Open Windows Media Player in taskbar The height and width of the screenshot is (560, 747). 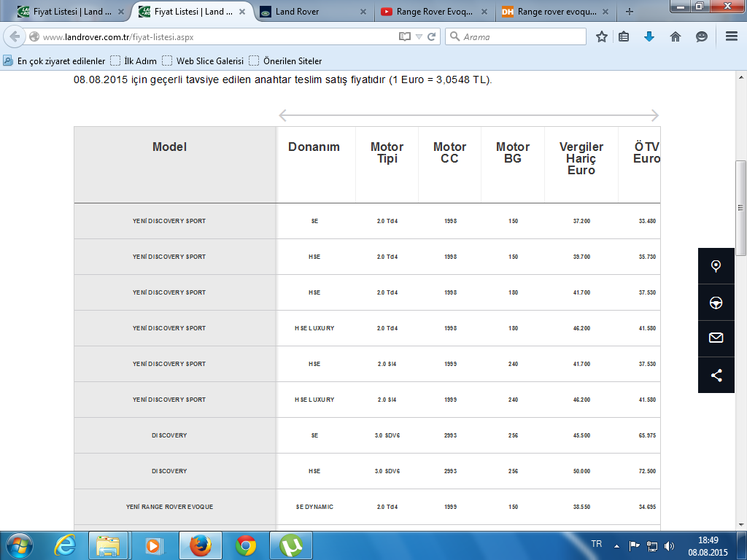pyautogui.click(x=153, y=545)
